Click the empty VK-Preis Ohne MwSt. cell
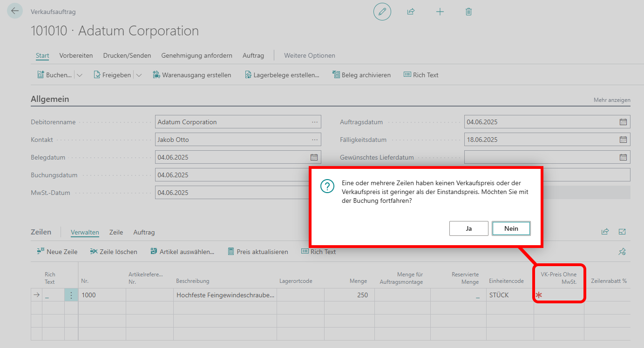Image resolution: width=644 pixels, height=348 pixels. pyautogui.click(x=559, y=295)
